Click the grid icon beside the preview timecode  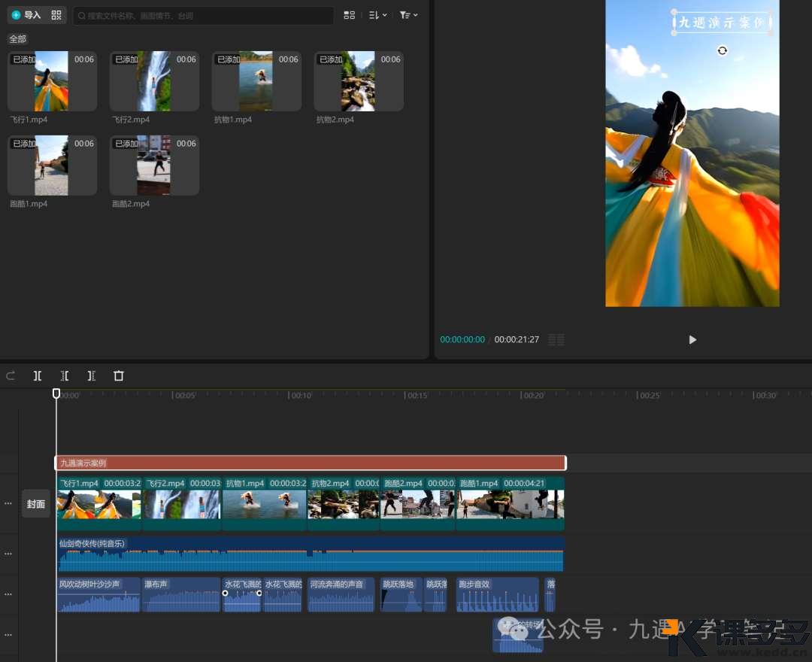[556, 340]
